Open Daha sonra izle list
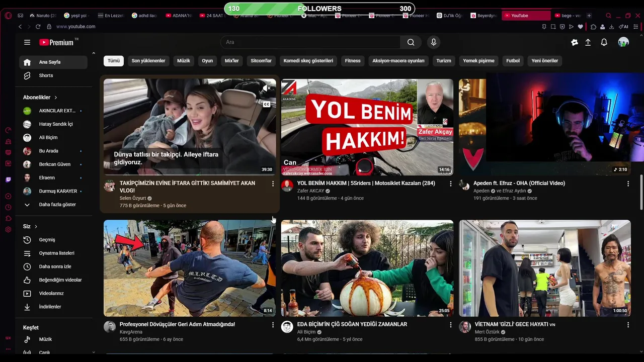This screenshot has width=644, height=362. pos(53,266)
